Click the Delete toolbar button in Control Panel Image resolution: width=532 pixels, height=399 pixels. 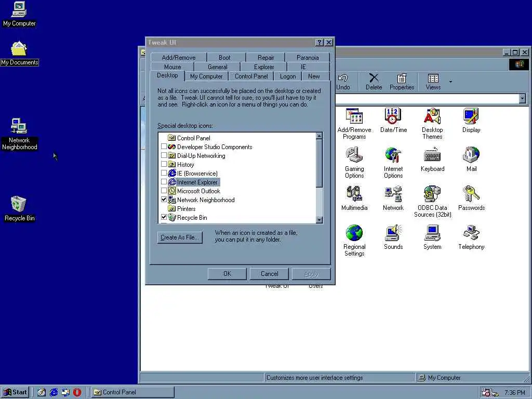374,82
